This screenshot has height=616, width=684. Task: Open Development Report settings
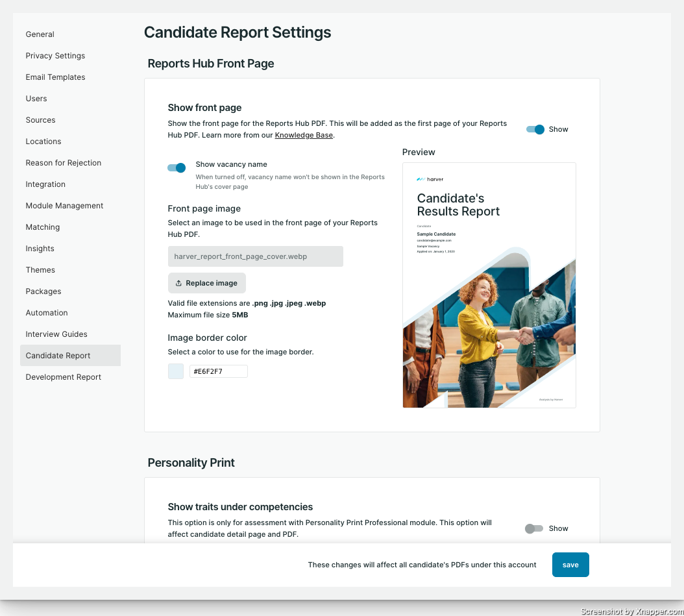pyautogui.click(x=63, y=376)
